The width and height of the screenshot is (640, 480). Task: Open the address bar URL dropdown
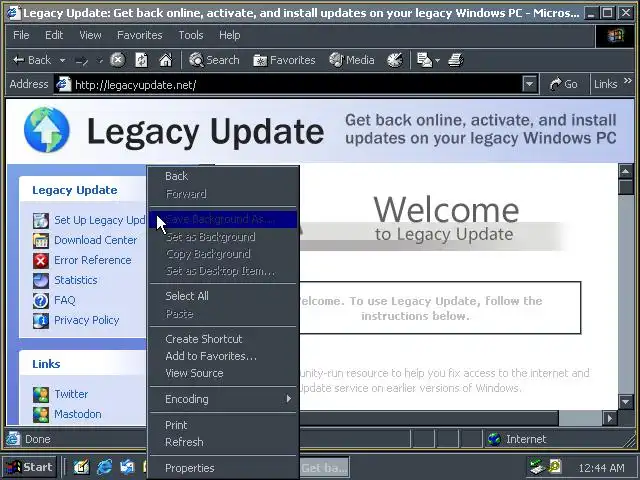click(x=529, y=84)
